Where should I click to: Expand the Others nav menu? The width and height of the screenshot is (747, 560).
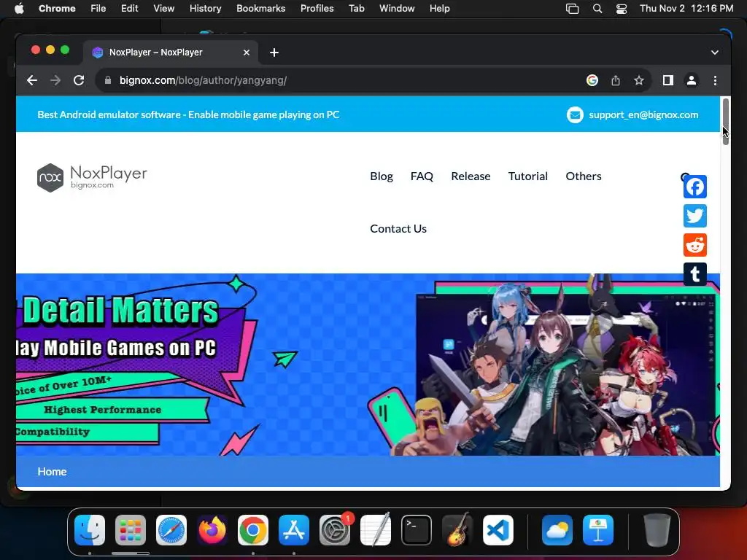(584, 176)
